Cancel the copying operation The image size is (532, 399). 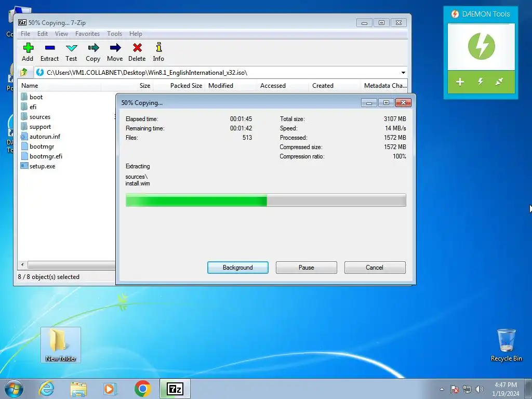pyautogui.click(x=375, y=268)
